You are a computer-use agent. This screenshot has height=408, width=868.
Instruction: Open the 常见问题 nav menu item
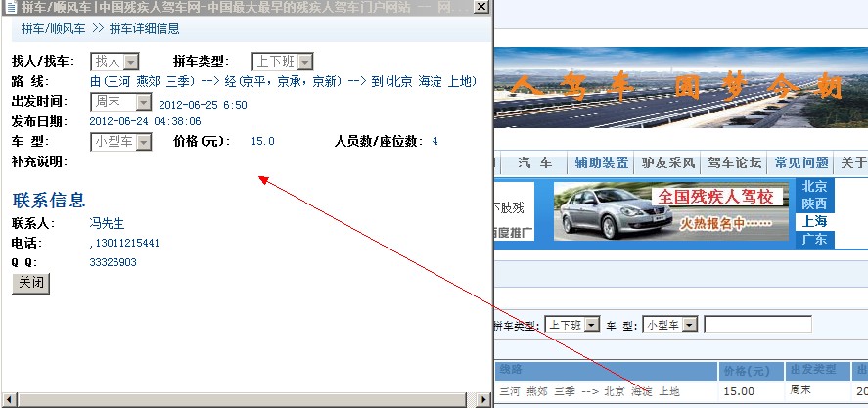[x=800, y=162]
